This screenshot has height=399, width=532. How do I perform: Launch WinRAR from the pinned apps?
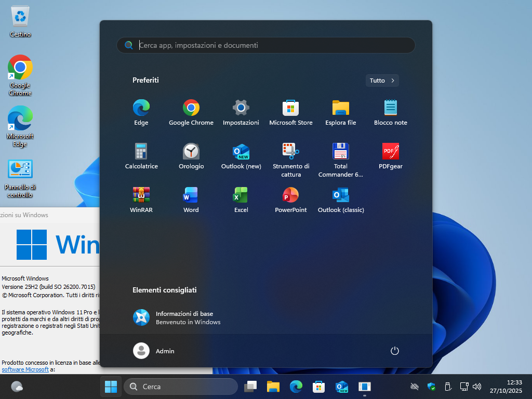coord(141,200)
